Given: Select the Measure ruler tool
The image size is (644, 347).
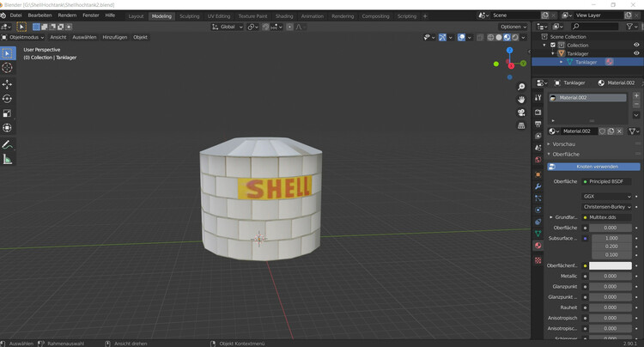Looking at the screenshot, I should coord(8,160).
